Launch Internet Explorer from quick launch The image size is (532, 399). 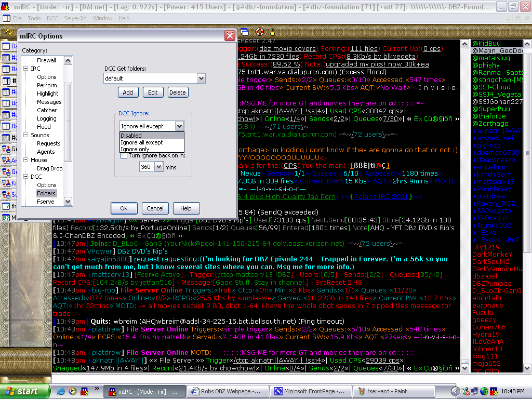point(61,391)
